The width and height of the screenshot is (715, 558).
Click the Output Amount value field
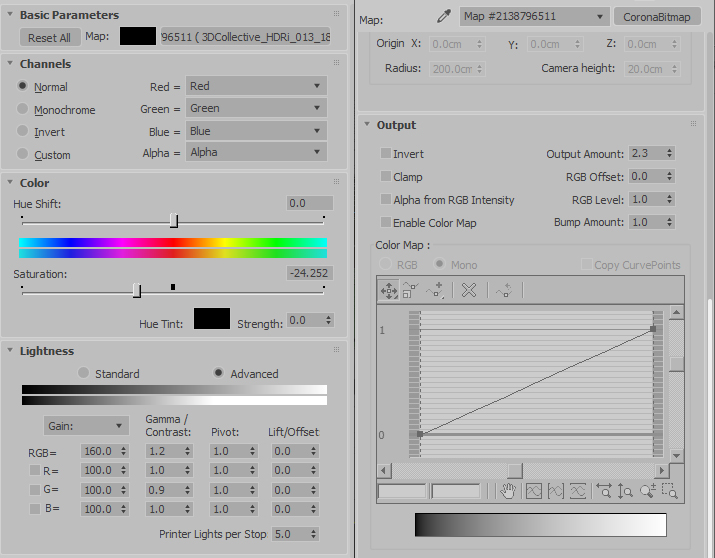pos(647,153)
